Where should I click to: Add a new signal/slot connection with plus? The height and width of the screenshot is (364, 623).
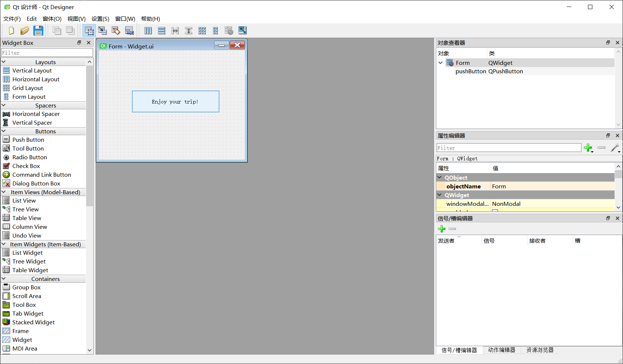(x=442, y=229)
